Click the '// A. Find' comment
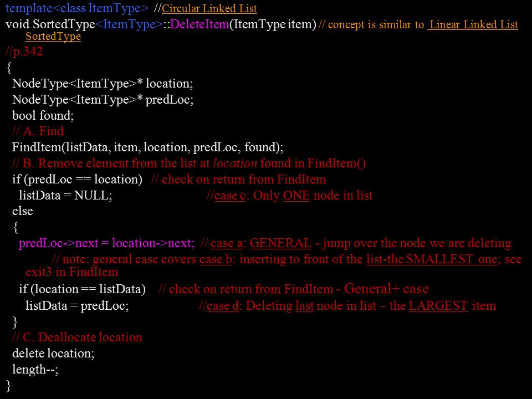Screen dimensions: 532x399 [x=38, y=131]
